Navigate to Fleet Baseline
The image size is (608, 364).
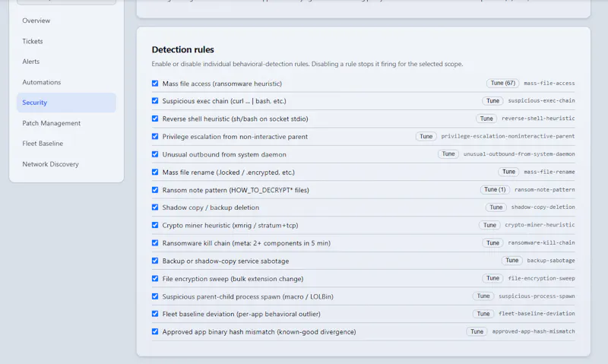(66, 144)
